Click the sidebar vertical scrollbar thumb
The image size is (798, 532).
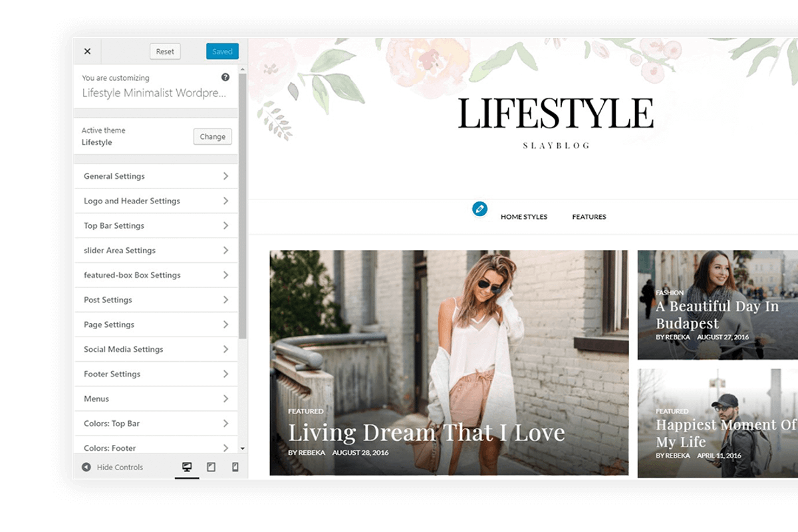242,206
